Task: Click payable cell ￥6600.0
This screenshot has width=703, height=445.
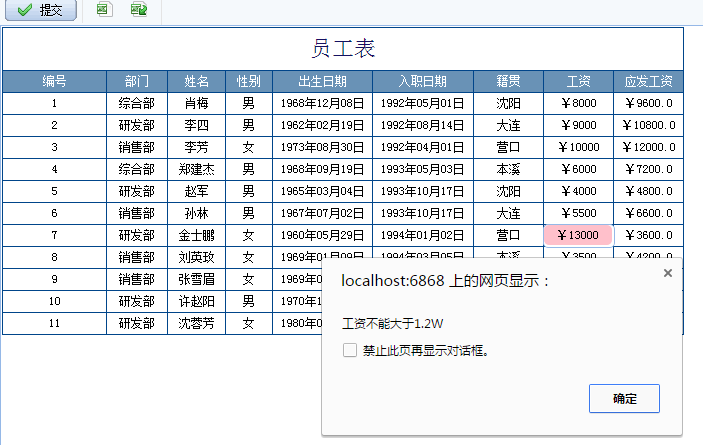Action: pos(648,213)
